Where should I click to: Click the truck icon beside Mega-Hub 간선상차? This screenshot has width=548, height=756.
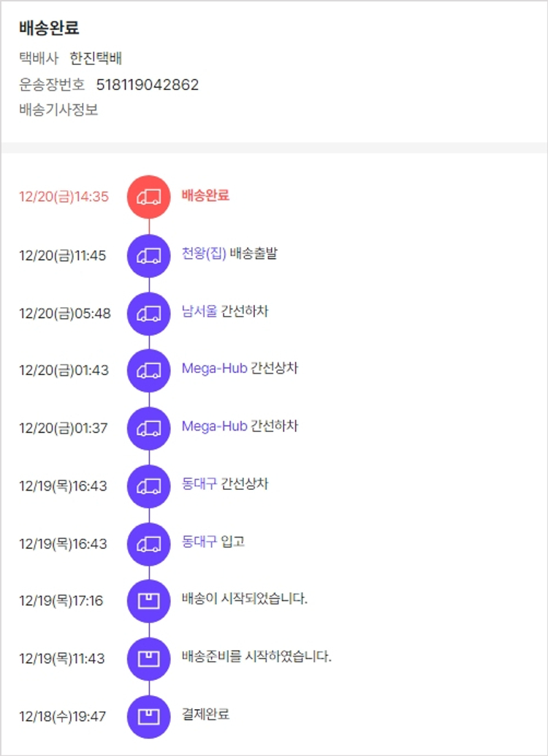[149, 370]
